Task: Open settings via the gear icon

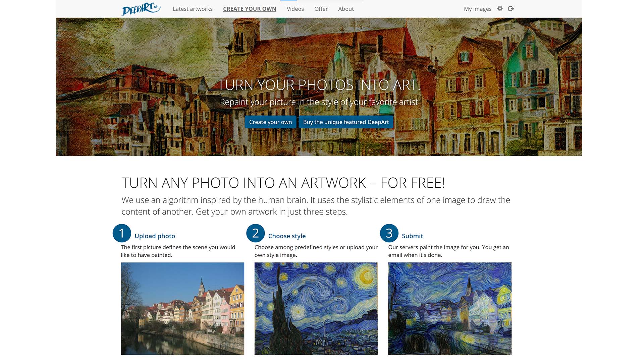Action: point(500,9)
